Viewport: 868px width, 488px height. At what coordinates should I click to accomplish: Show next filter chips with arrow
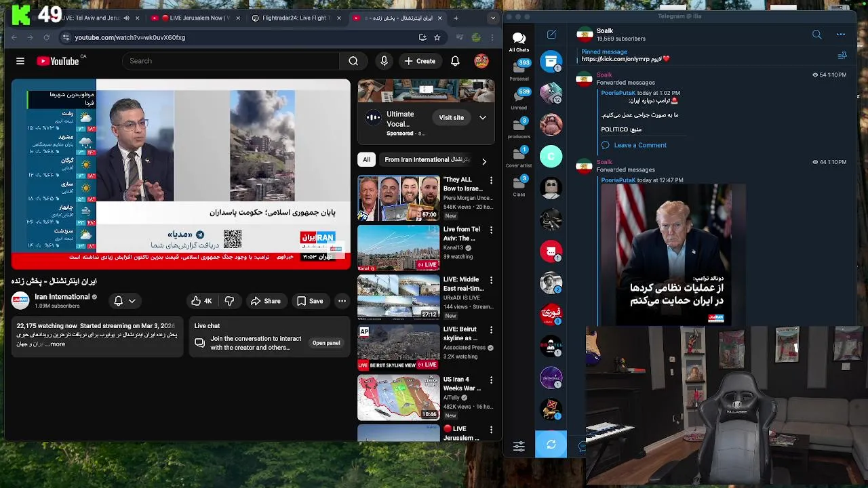(484, 161)
